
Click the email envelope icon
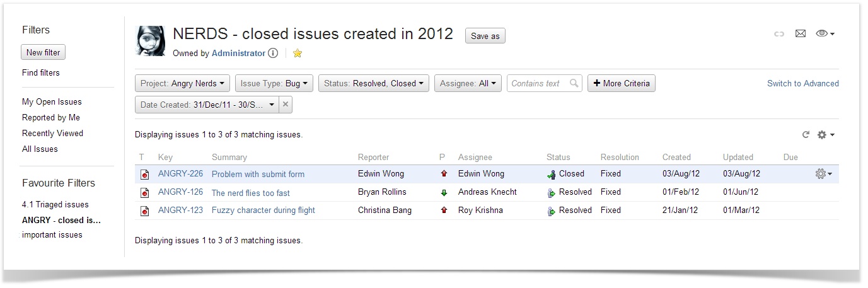pyautogui.click(x=801, y=34)
